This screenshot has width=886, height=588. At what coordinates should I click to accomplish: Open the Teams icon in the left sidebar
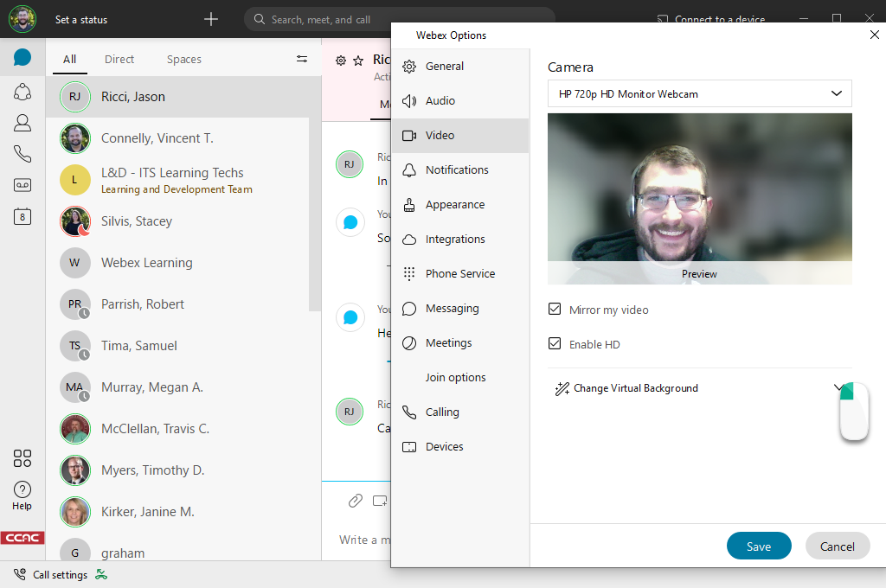22,92
